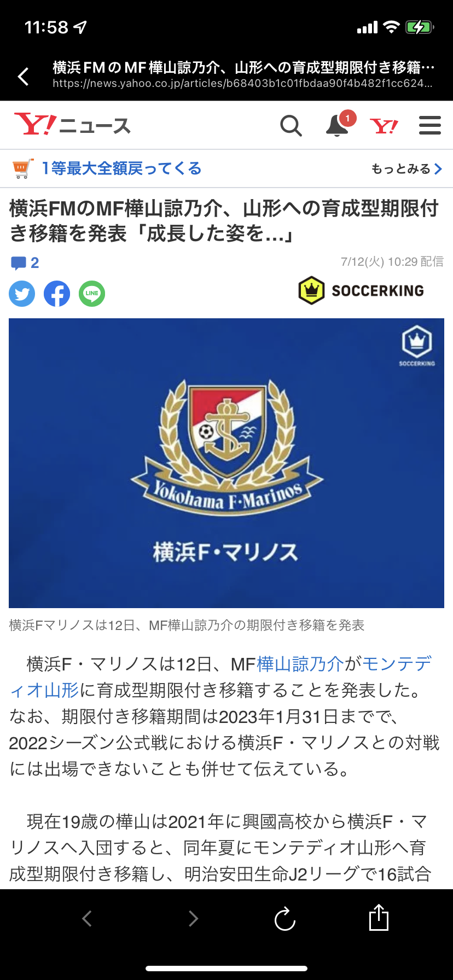Tap the browser forward chevron in bottom bar

(x=193, y=918)
